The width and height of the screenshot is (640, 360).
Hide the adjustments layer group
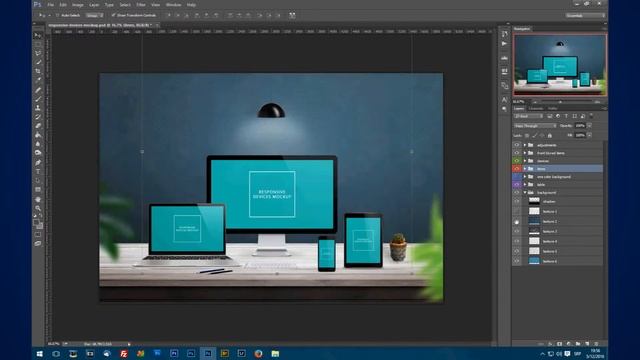[517, 145]
